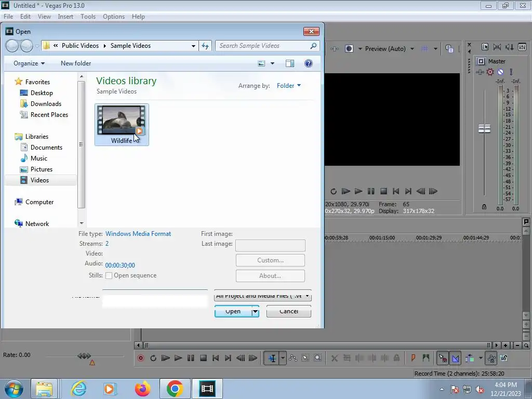532x399 pixels.
Task: Click the Split Screen View icon
Action: 349,48
